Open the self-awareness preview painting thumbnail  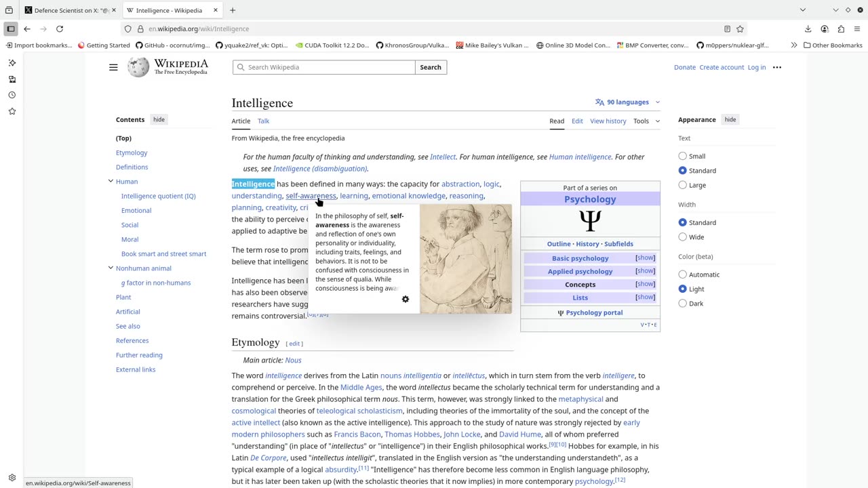tap(466, 259)
